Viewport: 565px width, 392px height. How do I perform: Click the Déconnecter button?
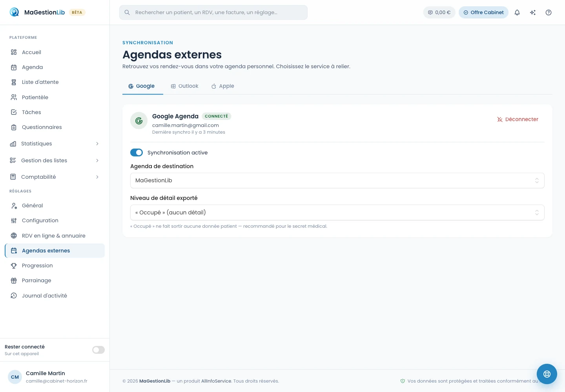[518, 120]
